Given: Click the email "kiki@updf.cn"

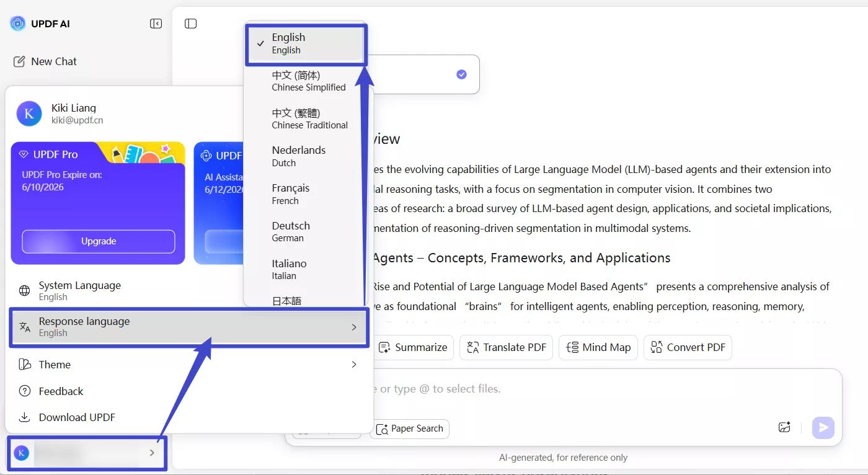Looking at the screenshot, I should click(77, 120).
